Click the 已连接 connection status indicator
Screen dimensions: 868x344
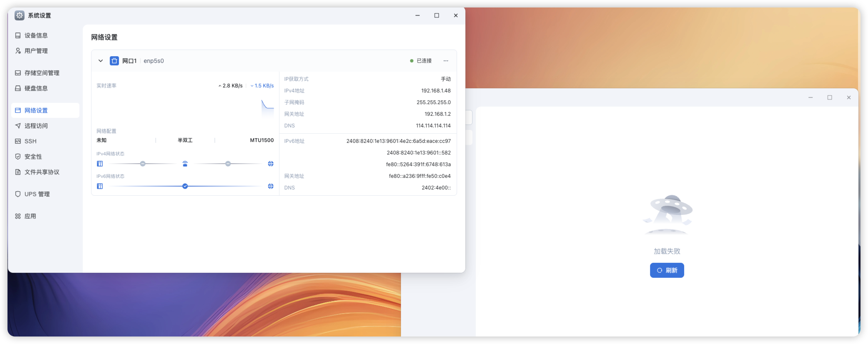click(421, 61)
